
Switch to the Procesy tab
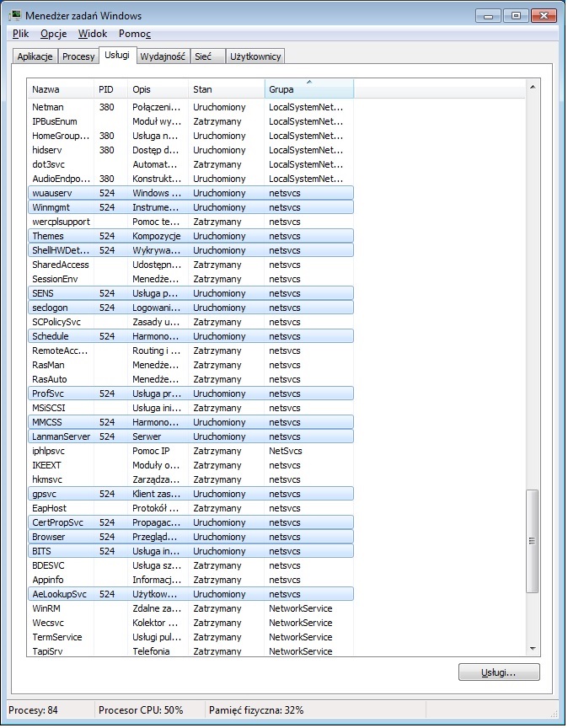coord(78,56)
